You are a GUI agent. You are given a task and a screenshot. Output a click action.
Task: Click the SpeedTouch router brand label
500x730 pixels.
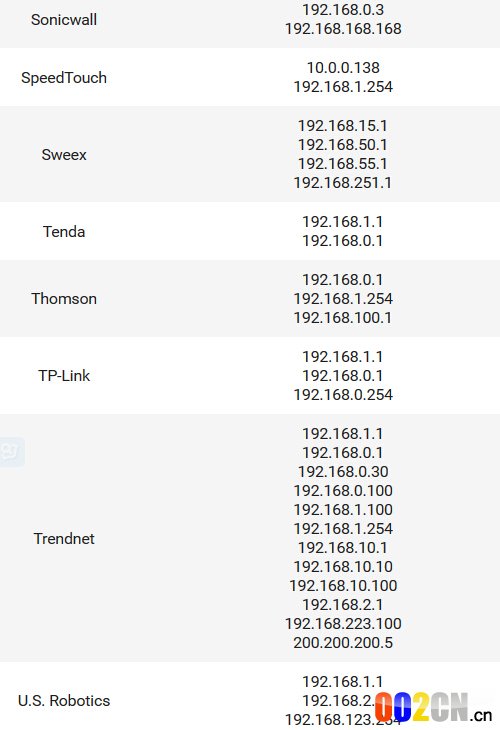[x=64, y=77]
